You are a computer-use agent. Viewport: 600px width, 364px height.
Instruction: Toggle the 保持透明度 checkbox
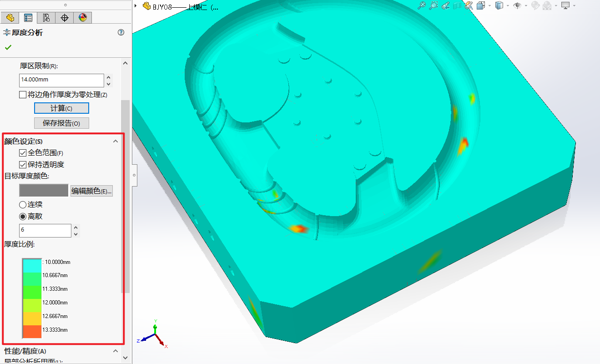pyautogui.click(x=23, y=165)
